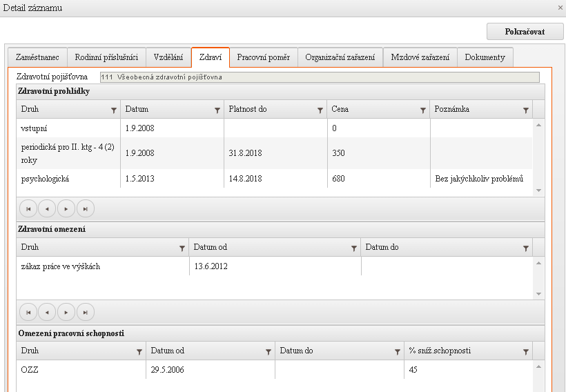566x392 pixels.
Task: Open filter for Platnost do column
Action: click(x=320, y=110)
